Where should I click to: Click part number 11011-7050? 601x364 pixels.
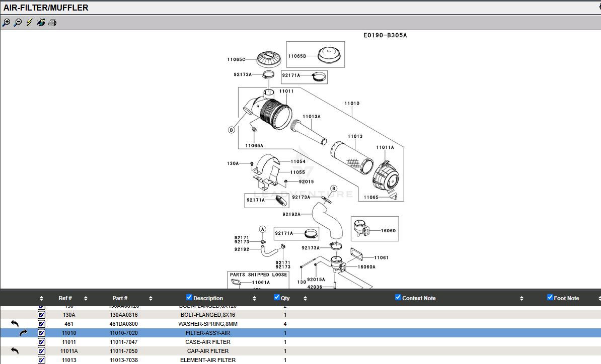click(x=124, y=351)
